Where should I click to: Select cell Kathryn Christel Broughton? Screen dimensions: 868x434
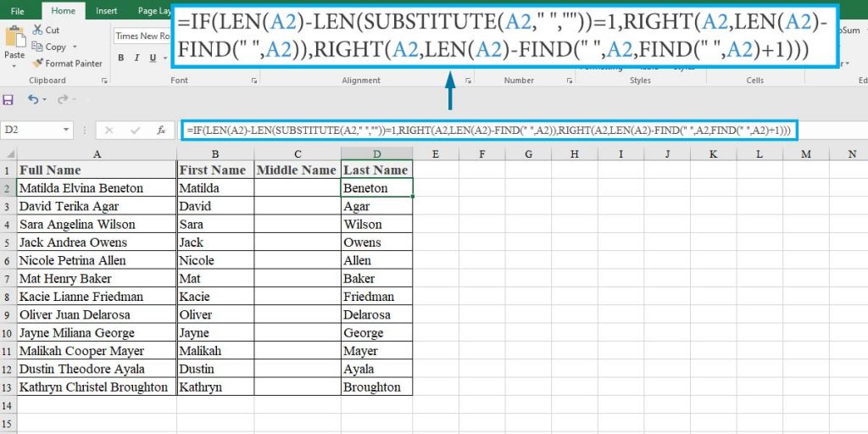(x=97, y=387)
